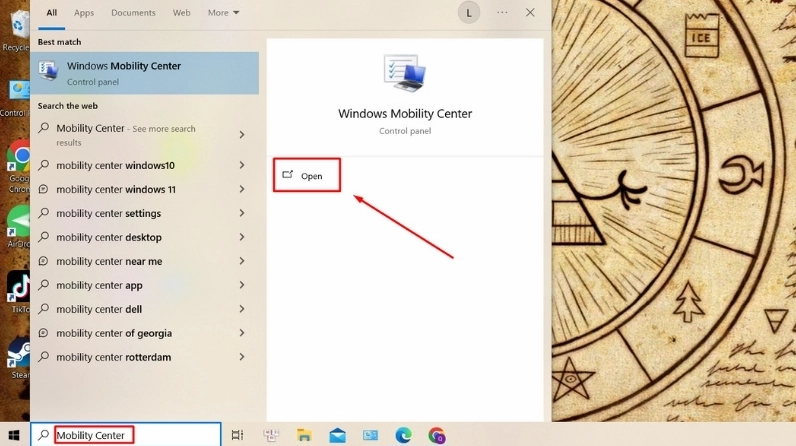Image resolution: width=796 pixels, height=446 pixels.
Task: Click the taskbar search box with Mobility Center
Action: coord(126,435)
